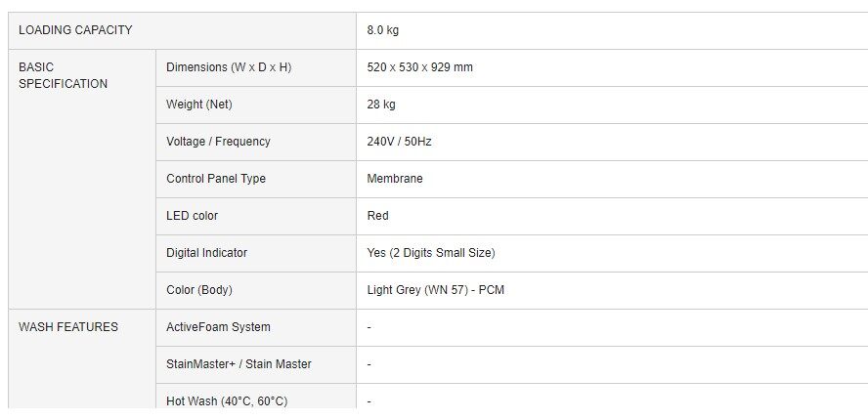The width and height of the screenshot is (868, 420).
Task: Select the 8.0 kg capacity value
Action: (x=383, y=30)
